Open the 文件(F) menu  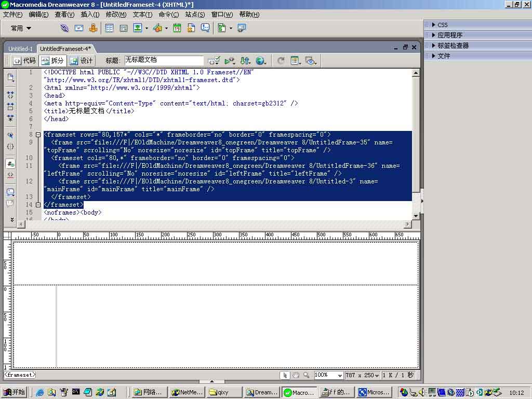tap(12, 15)
